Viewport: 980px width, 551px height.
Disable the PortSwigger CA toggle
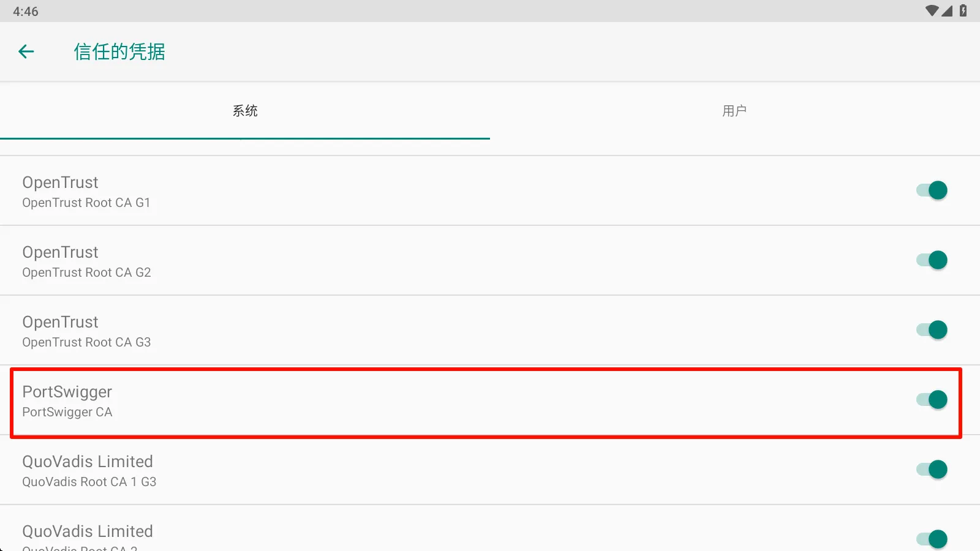tap(932, 400)
